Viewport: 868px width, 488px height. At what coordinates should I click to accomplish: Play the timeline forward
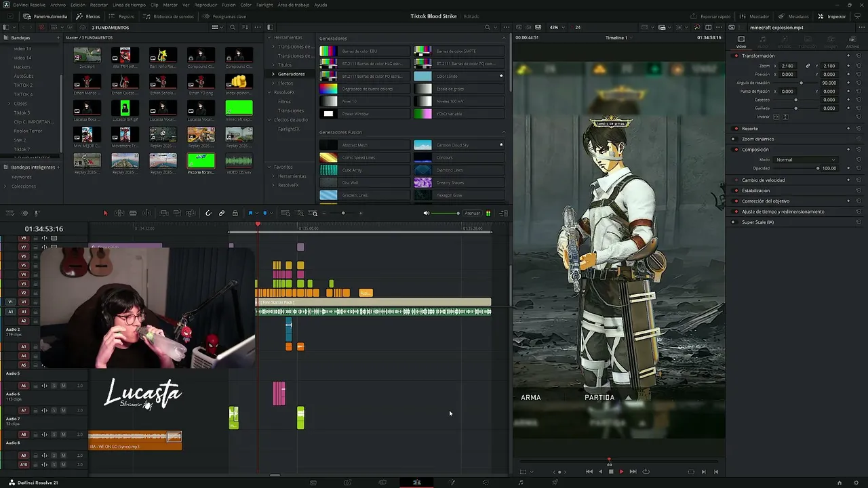pos(621,472)
